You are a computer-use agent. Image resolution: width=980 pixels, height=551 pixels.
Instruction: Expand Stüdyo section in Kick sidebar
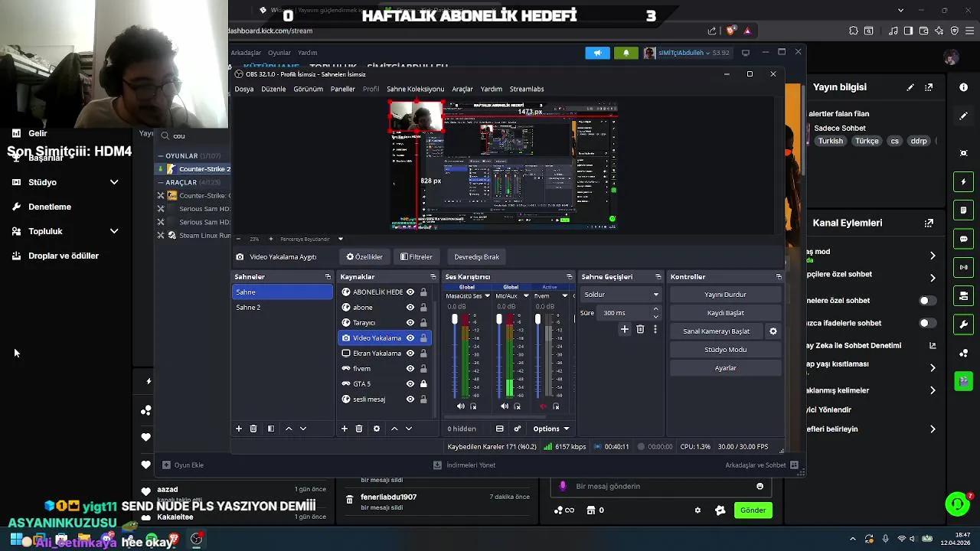click(114, 182)
